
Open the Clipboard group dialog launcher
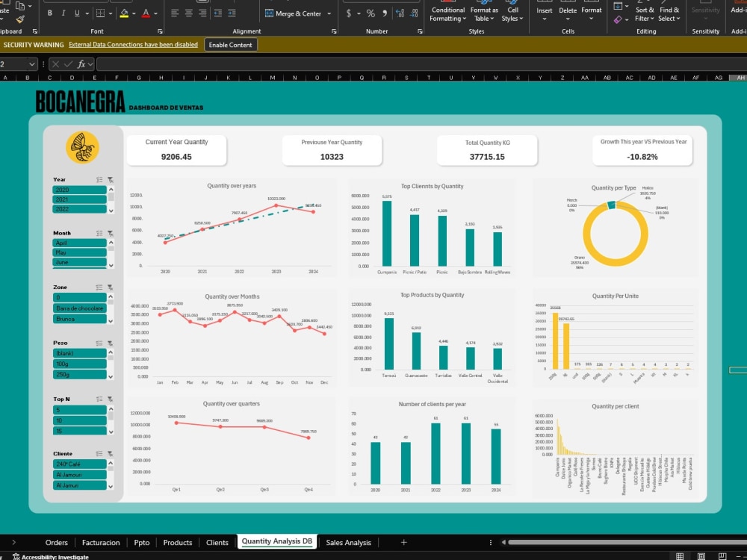click(35, 31)
